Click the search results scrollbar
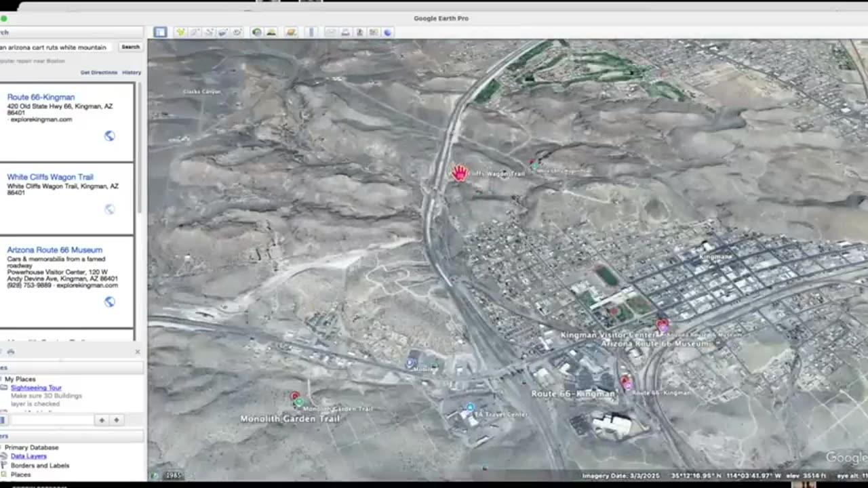This screenshot has width=868, height=488. pyautogui.click(x=140, y=148)
